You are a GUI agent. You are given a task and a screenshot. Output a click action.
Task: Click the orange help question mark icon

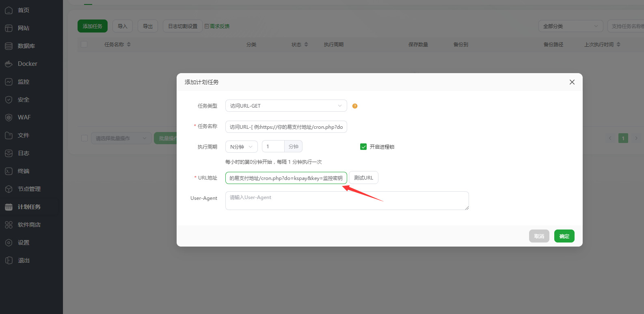click(x=355, y=106)
